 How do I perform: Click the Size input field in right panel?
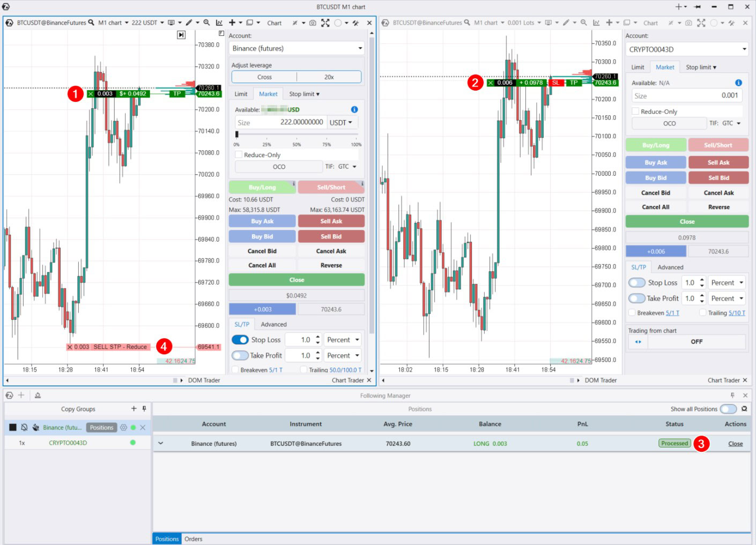pyautogui.click(x=687, y=96)
